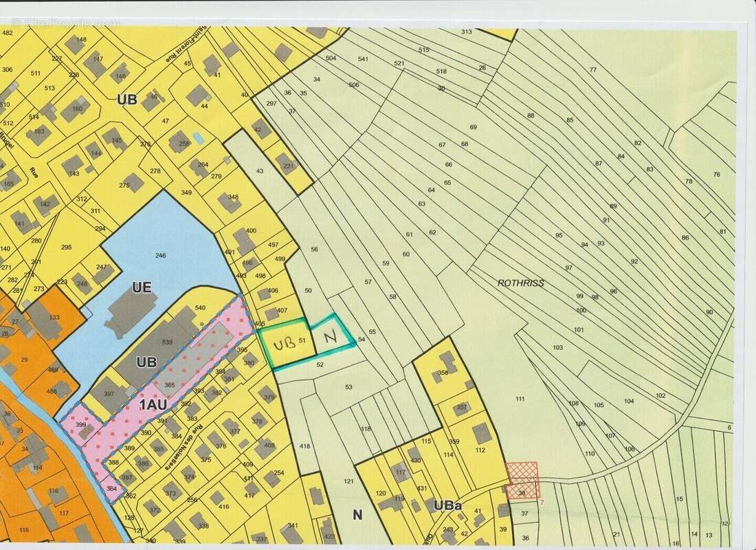Image resolution: width=756 pixels, height=550 pixels.
Task: Select the handwritten N in teal outlined parcel
Action: (x=329, y=336)
